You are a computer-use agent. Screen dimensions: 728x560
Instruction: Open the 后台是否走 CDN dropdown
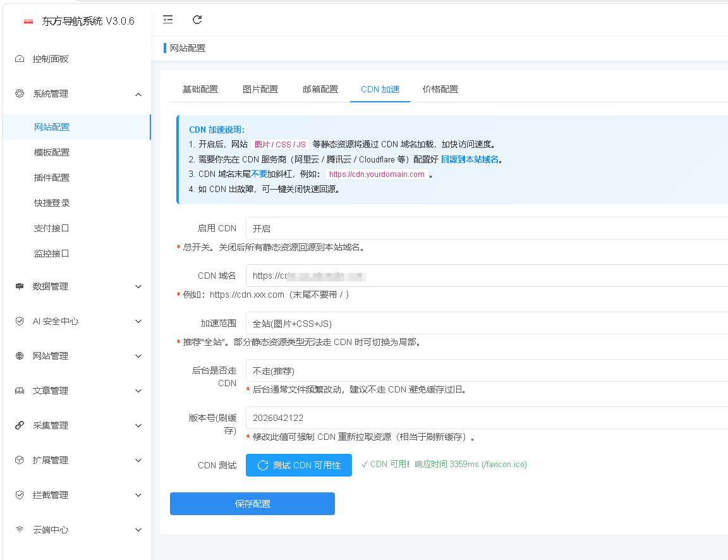(442, 370)
